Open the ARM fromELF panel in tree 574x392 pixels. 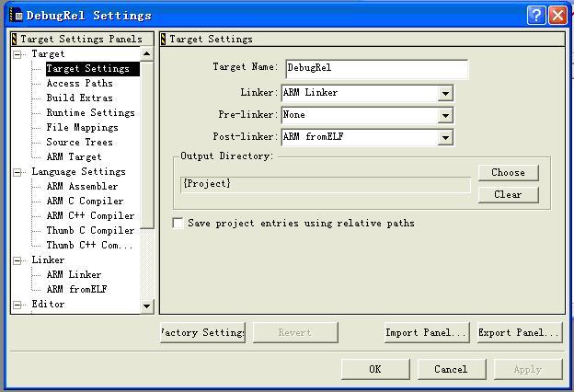tap(77, 290)
